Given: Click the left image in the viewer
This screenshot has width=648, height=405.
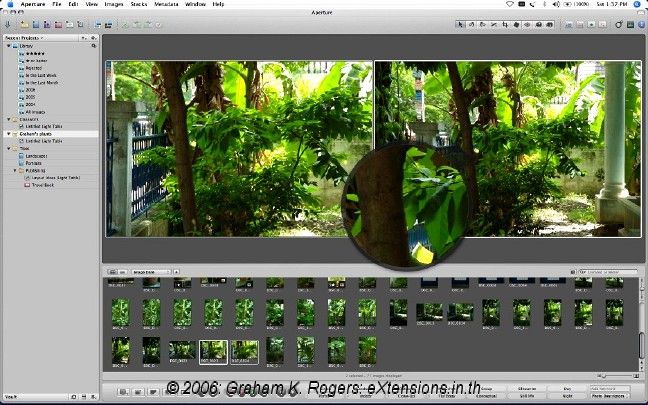Looking at the screenshot, I should [238, 149].
